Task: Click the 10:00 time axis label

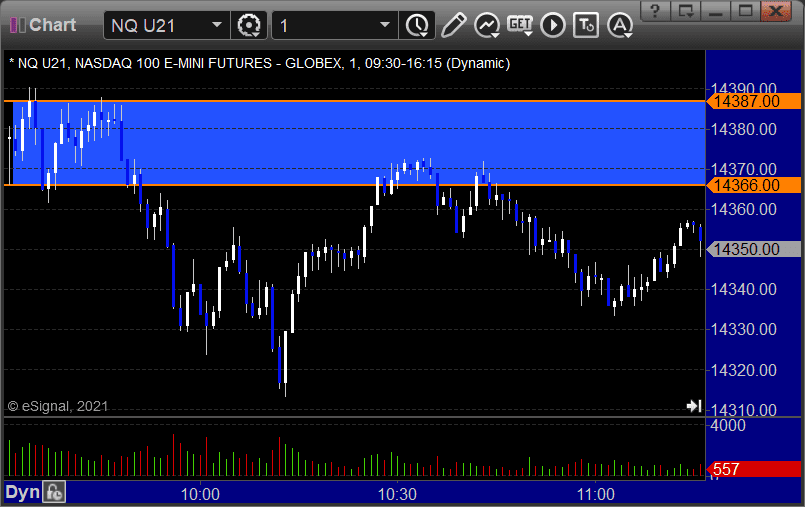Action: click(200, 494)
